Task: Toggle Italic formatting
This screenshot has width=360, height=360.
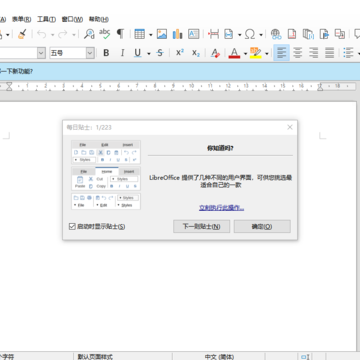Action: tap(122, 53)
